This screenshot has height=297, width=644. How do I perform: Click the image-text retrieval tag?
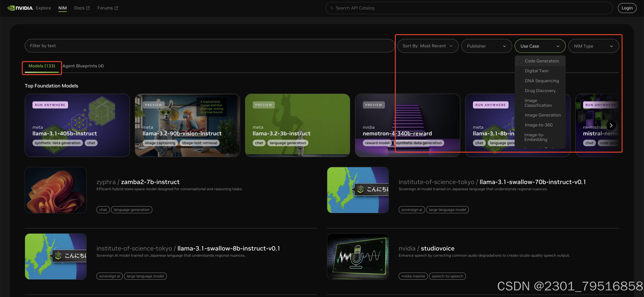(x=200, y=143)
